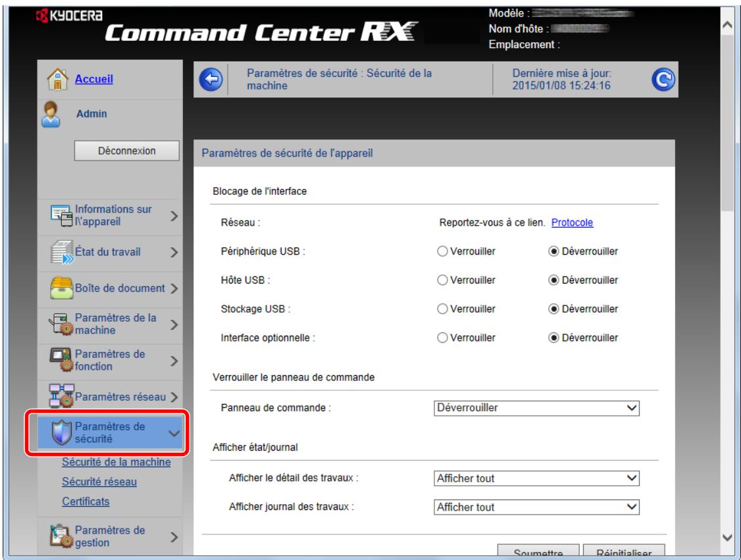Open the Sécurité réseau link
Screen dimensions: 741x560
pyautogui.click(x=99, y=482)
